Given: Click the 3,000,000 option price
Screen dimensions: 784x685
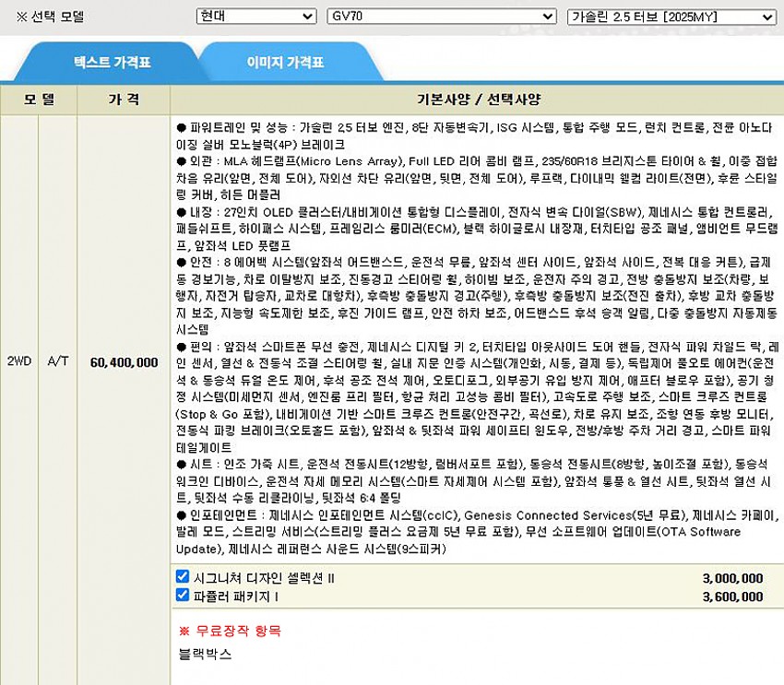Looking at the screenshot, I should tap(732, 578).
